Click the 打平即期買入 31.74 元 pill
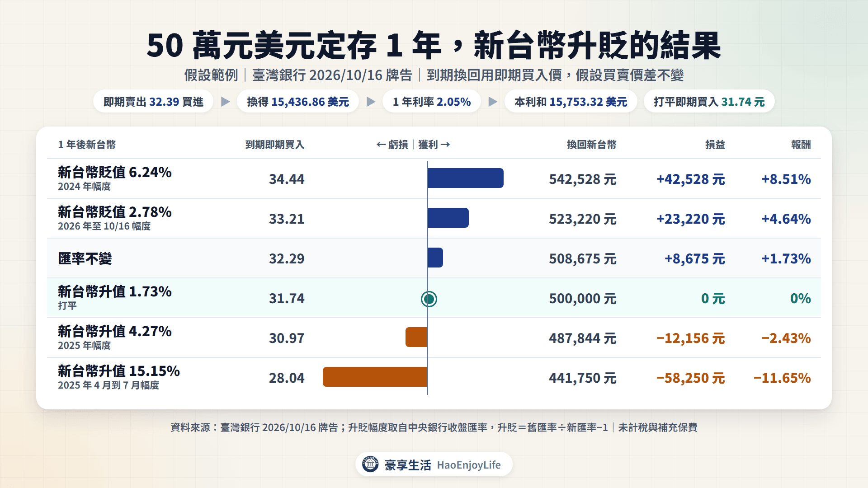The width and height of the screenshot is (868, 488). [x=709, y=102]
